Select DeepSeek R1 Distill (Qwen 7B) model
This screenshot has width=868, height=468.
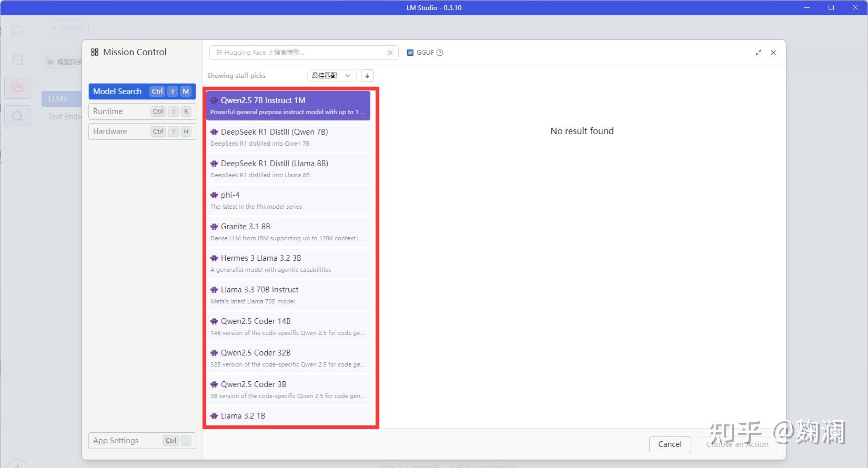(x=288, y=137)
